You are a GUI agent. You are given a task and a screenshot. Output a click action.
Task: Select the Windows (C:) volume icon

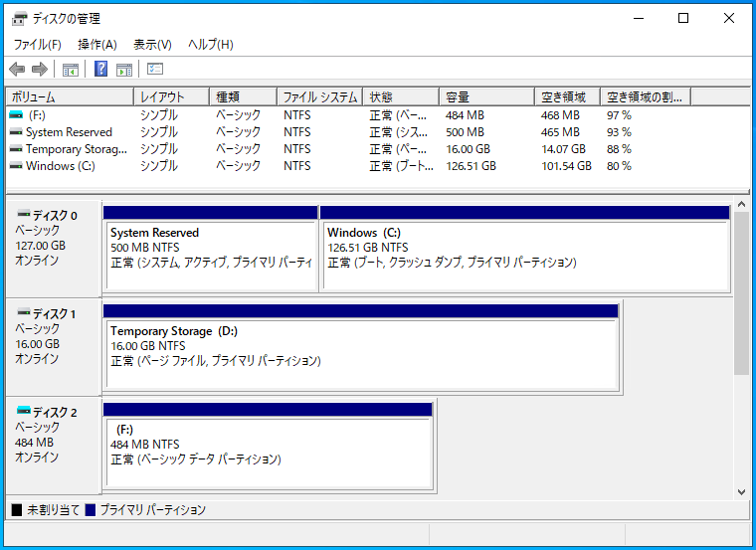tap(16, 165)
